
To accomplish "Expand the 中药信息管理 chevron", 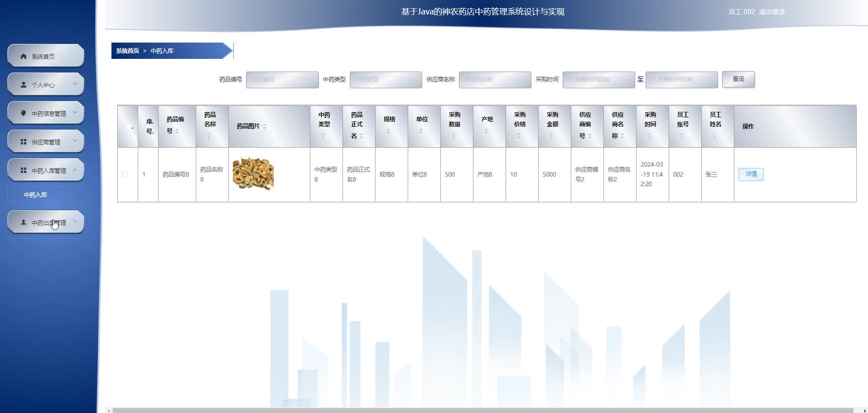I will 75,112.
